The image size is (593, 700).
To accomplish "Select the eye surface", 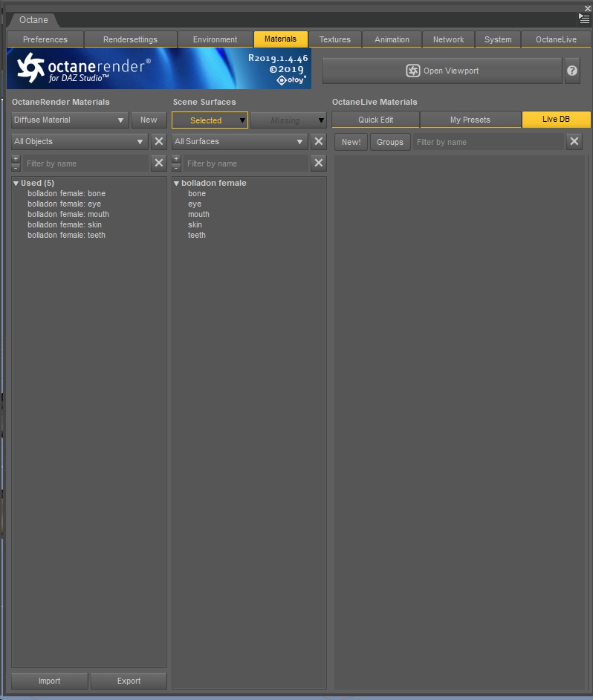I will pos(195,204).
